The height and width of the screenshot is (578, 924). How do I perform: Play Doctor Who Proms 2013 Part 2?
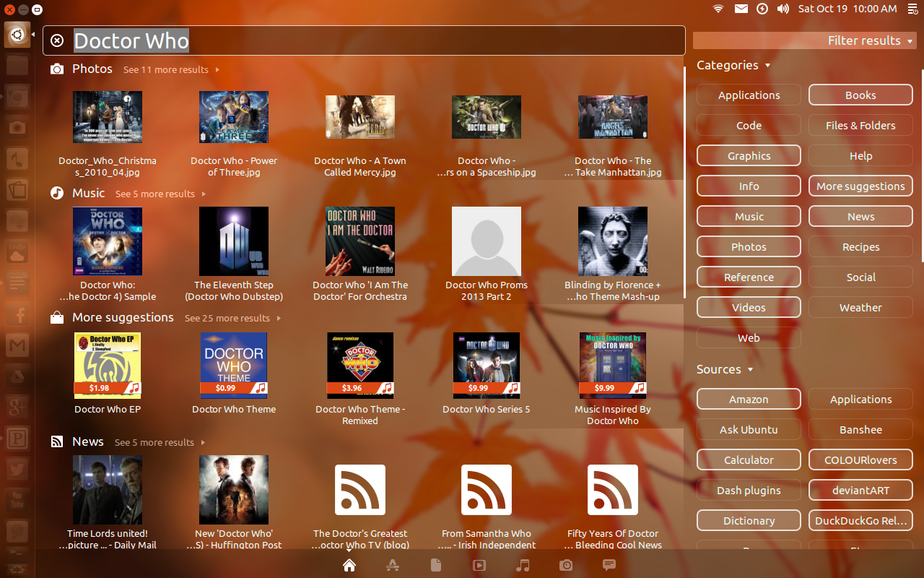(487, 254)
